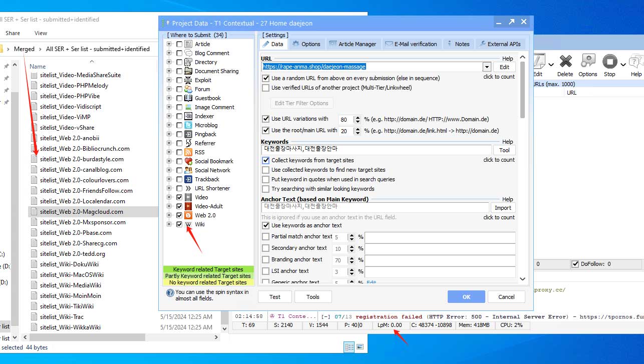Click the Social Bookmark heart icon
The image size is (644, 364).
click(188, 161)
